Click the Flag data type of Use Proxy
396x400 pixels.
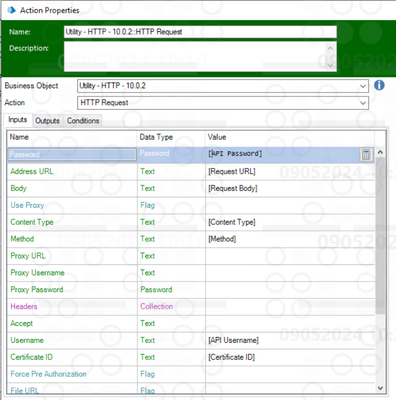148,205
